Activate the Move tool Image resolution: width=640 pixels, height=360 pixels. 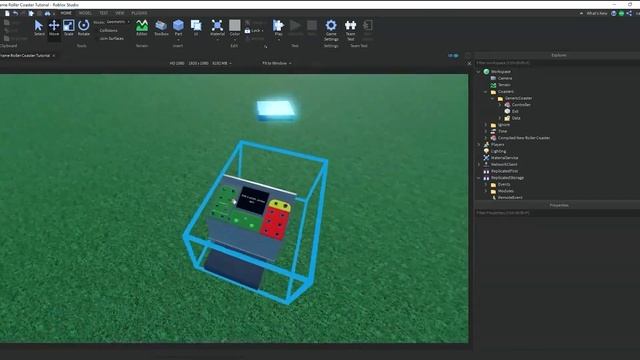click(54, 27)
